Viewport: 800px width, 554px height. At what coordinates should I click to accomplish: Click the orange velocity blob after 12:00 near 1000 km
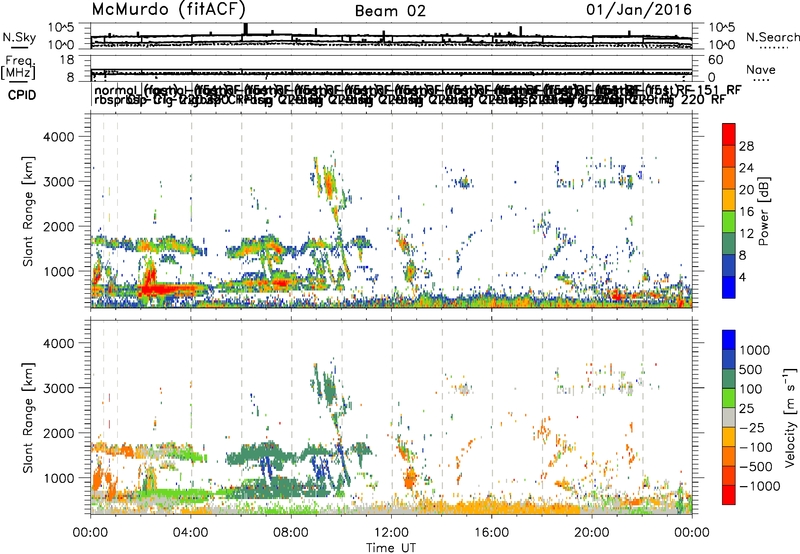410,479
